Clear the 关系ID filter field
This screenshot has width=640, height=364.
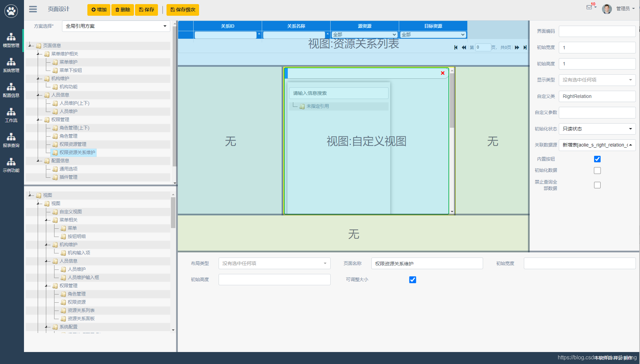pyautogui.click(x=259, y=34)
